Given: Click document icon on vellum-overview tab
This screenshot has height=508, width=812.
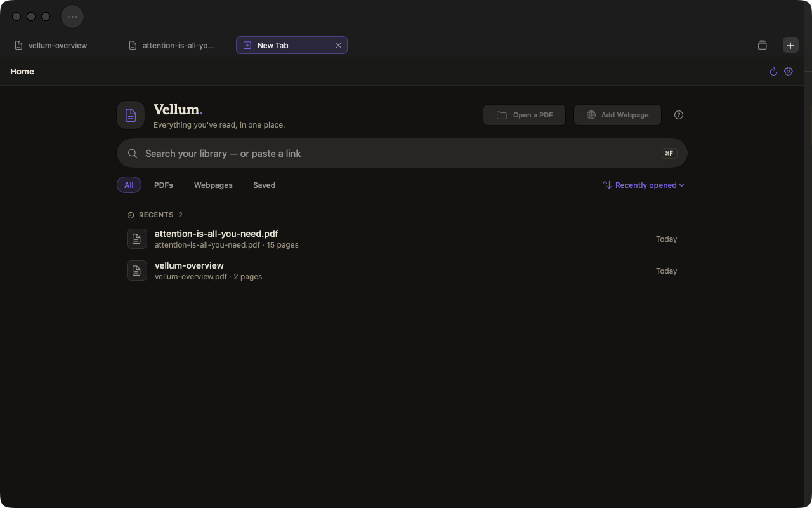Looking at the screenshot, I should [18, 45].
